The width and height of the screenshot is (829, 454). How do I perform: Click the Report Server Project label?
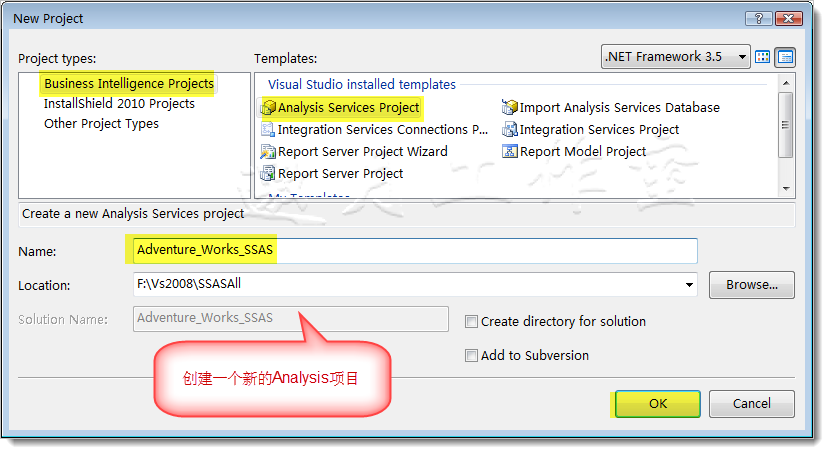point(340,173)
